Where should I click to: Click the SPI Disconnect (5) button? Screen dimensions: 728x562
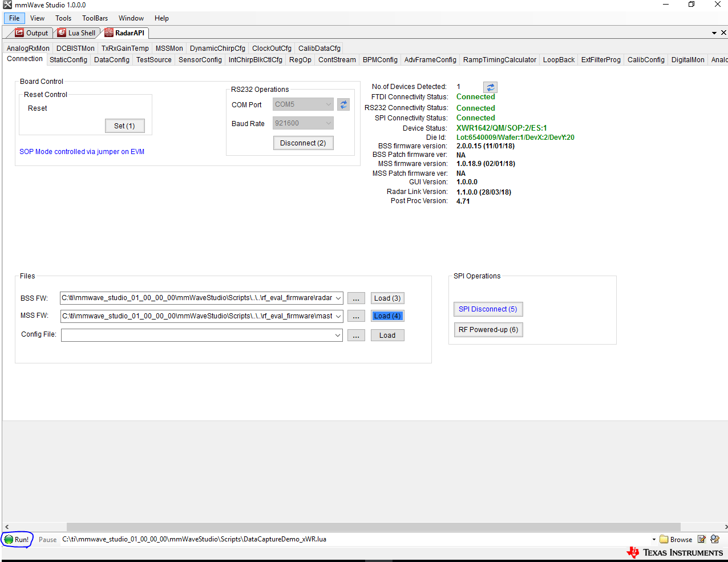(488, 309)
